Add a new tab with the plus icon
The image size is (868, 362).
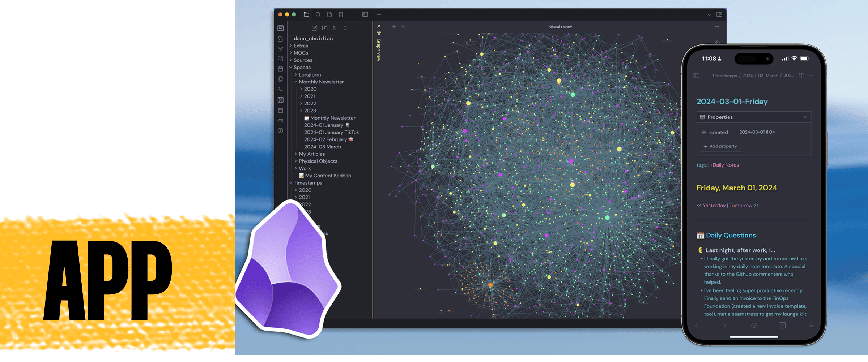click(379, 15)
